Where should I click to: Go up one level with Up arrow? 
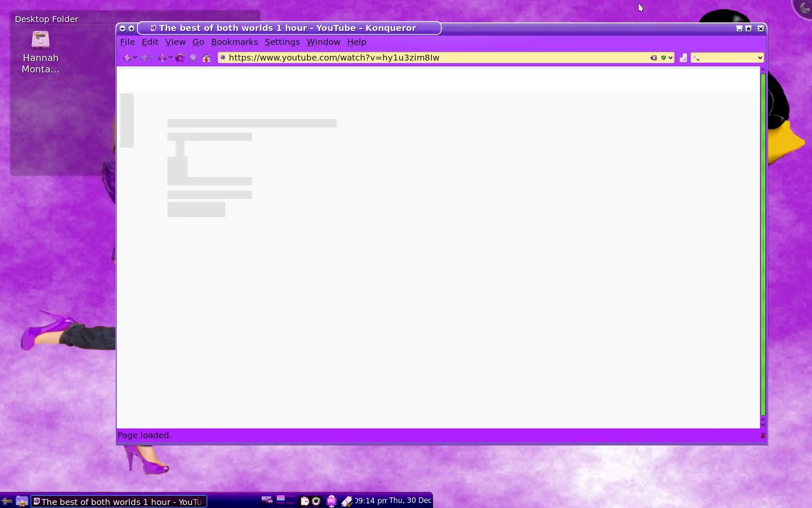[x=162, y=58]
